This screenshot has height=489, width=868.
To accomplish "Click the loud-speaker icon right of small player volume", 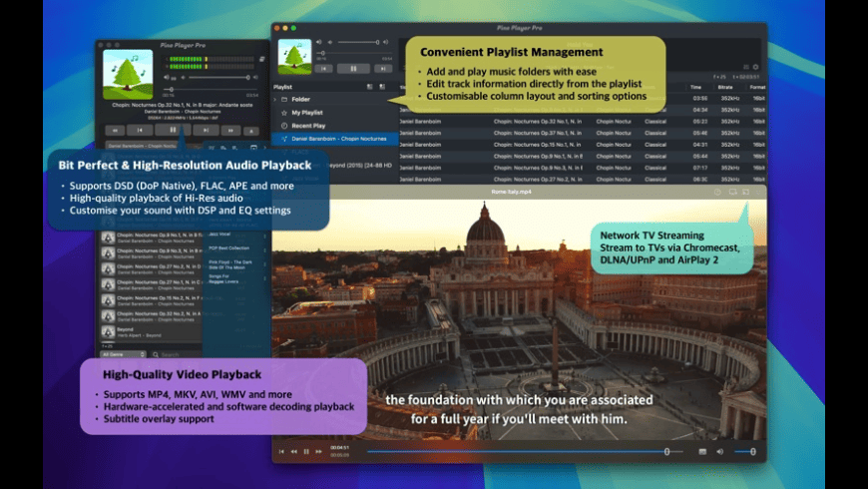I will tap(255, 78).
